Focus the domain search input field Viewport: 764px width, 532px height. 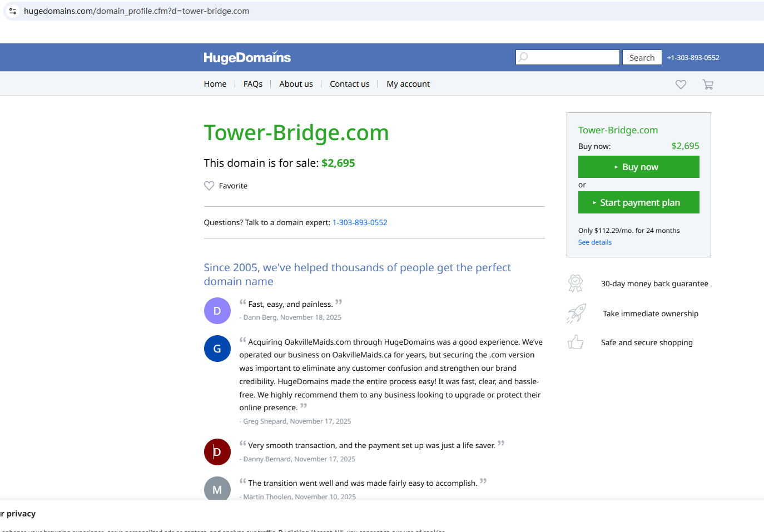coord(573,57)
